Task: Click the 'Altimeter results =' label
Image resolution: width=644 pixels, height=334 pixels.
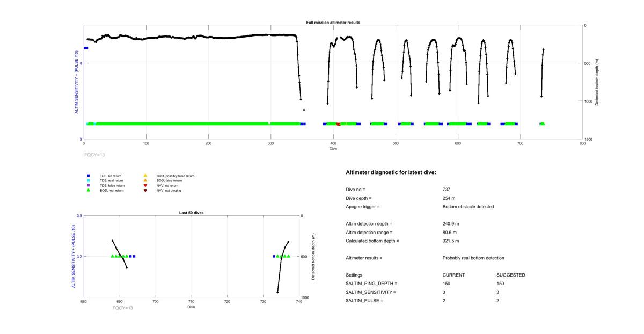Action: [364, 258]
